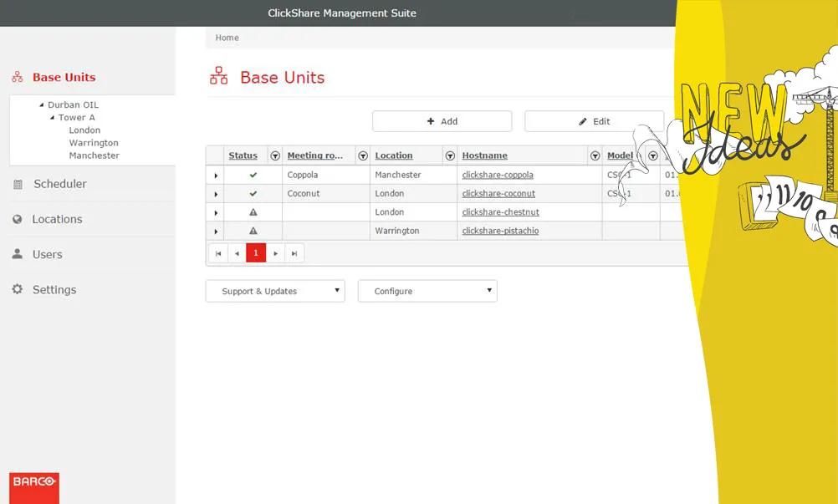This screenshot has height=504, width=838.
Task: Expand the clickshare-pistachio row
Action: coord(216,232)
